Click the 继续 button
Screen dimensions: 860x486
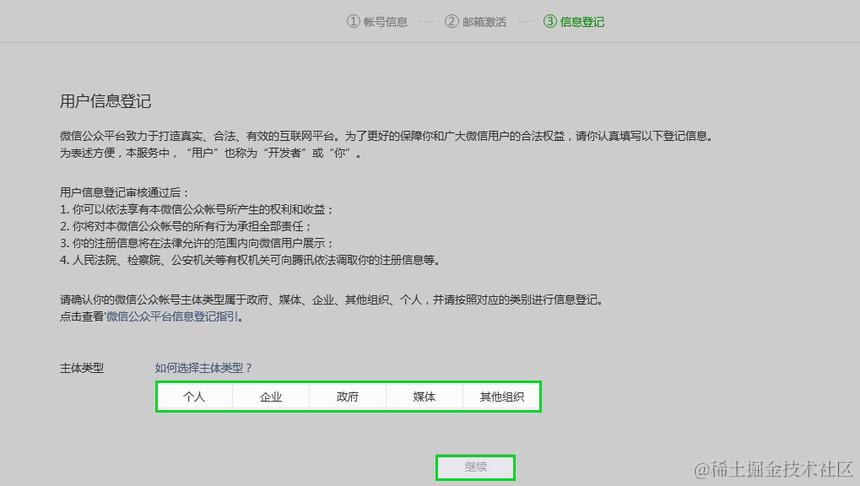click(x=476, y=467)
